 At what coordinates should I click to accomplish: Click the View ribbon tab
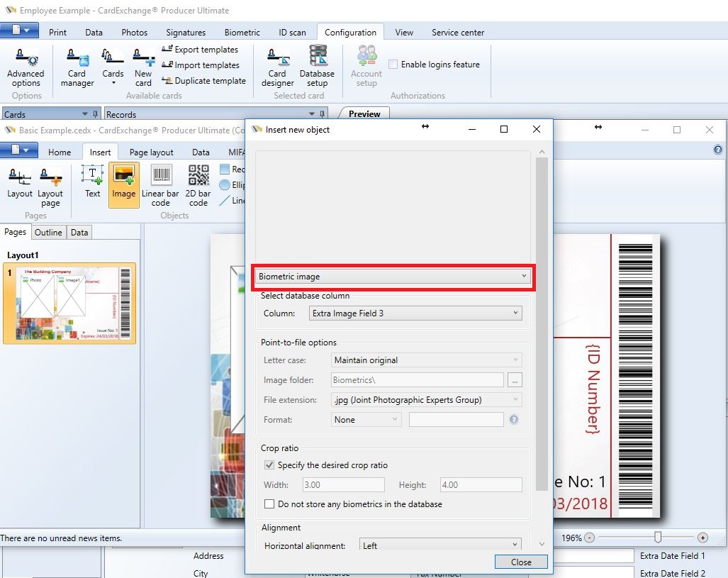(x=404, y=33)
